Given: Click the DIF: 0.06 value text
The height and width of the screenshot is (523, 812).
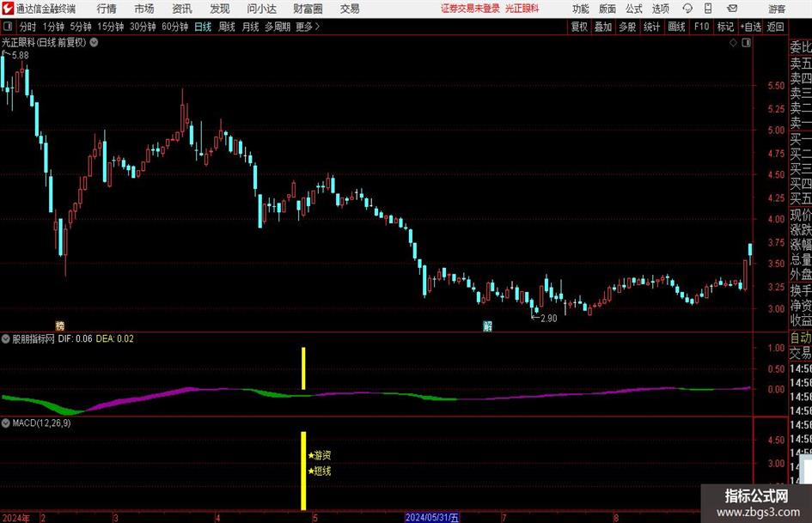Looking at the screenshot, I should [75, 338].
